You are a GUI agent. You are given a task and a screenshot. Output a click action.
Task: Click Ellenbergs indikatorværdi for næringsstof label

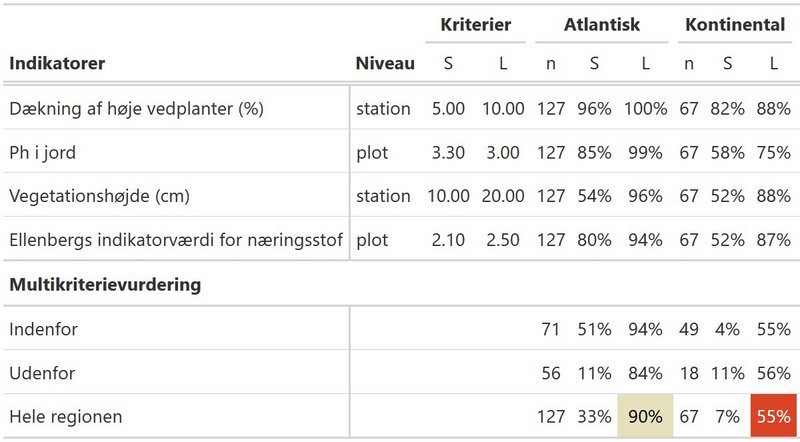coord(176,240)
